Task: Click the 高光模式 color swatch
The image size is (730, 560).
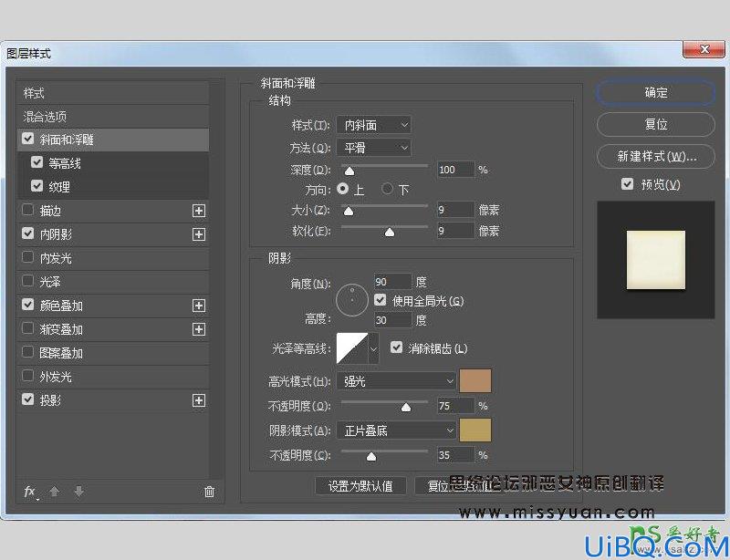Action: 475,380
